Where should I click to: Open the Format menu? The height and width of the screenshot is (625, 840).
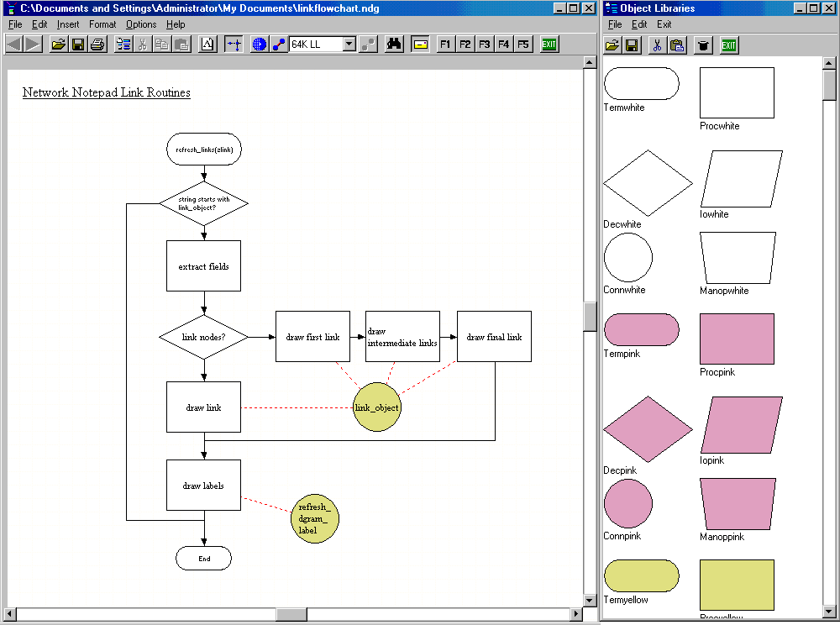102,24
